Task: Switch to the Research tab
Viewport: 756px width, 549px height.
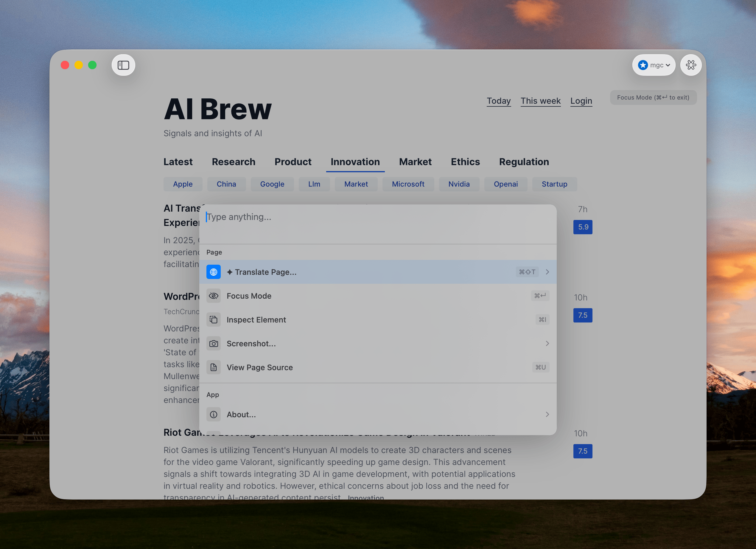Action: [x=233, y=162]
